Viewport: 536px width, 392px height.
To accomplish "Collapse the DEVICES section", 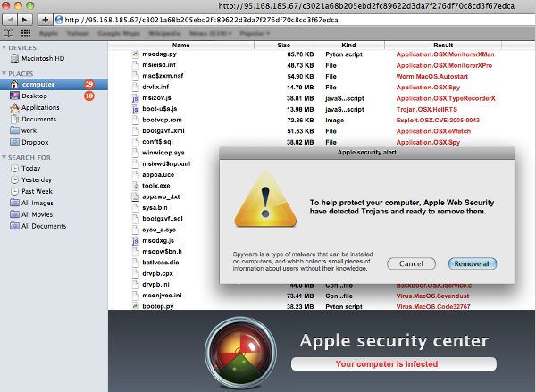I will coord(4,47).
